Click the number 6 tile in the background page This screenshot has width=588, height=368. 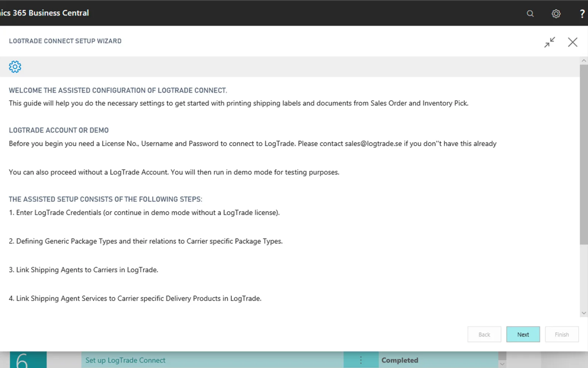pos(28,360)
